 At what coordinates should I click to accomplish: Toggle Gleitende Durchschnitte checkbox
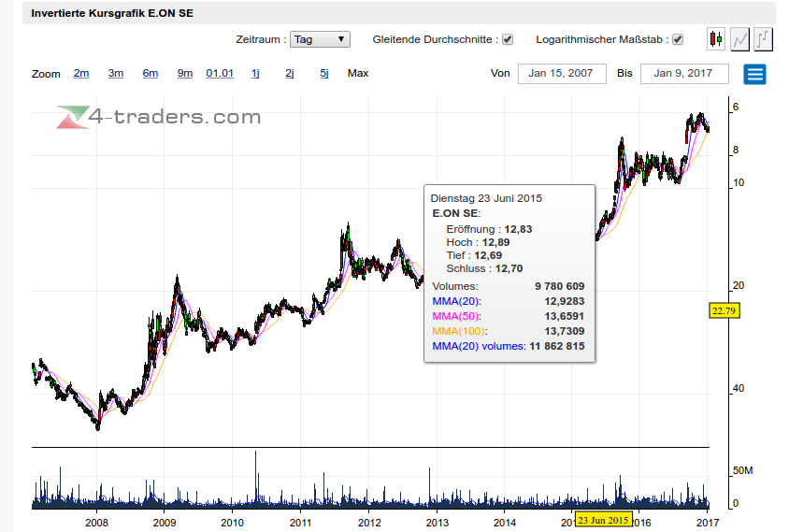click(508, 39)
